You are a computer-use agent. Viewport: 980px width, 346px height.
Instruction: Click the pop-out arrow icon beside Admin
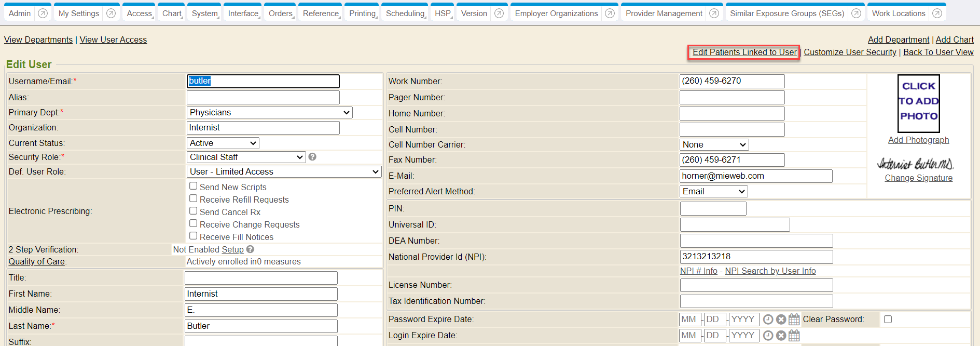click(x=43, y=14)
